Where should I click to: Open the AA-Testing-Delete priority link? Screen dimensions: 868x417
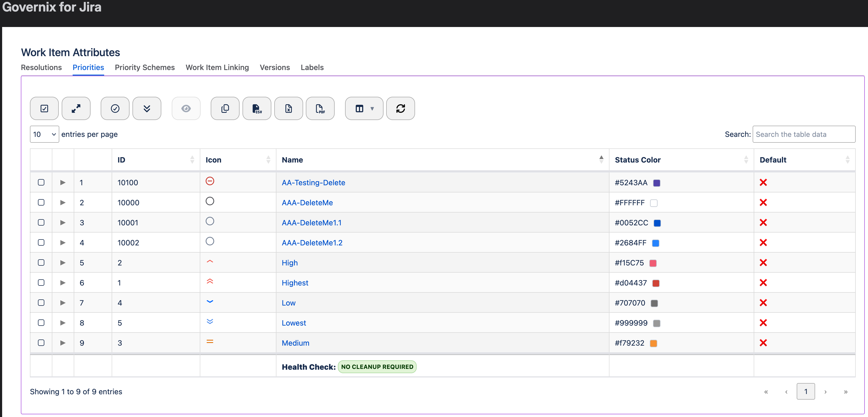313,183
